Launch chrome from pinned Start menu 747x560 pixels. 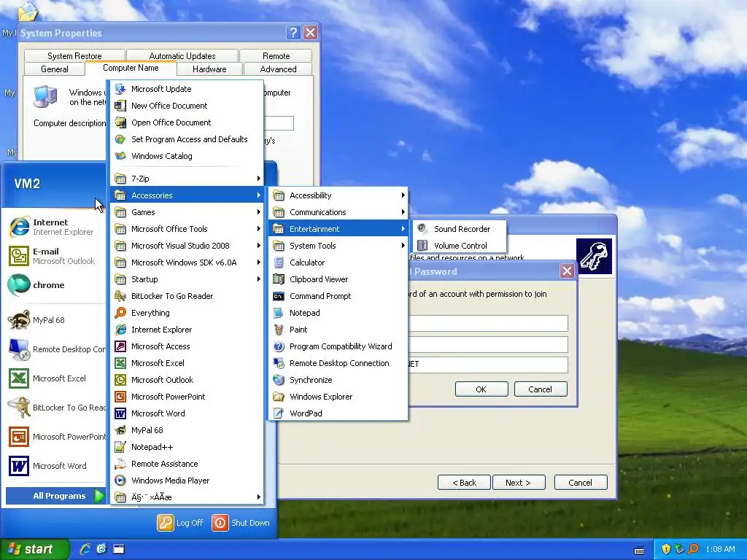click(x=55, y=285)
